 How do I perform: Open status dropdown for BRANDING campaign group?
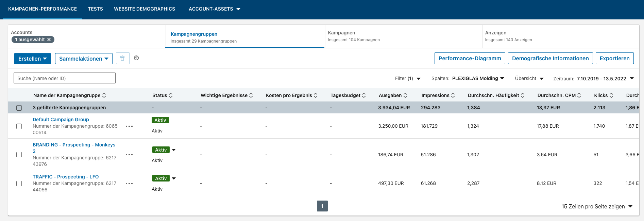point(174,150)
